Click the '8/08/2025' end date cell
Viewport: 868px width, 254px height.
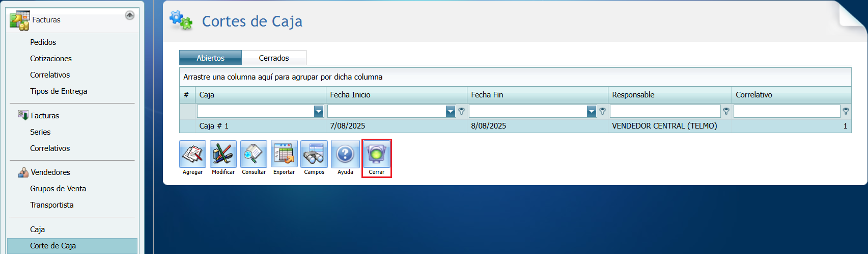tap(538, 126)
